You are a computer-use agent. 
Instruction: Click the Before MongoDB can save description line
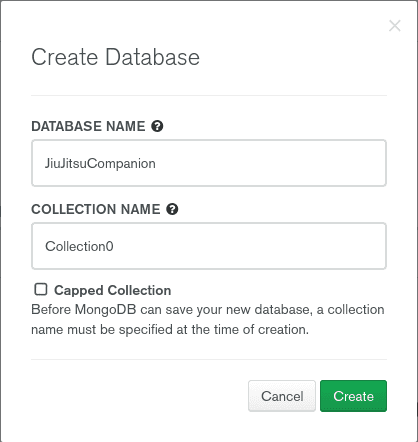click(x=208, y=310)
